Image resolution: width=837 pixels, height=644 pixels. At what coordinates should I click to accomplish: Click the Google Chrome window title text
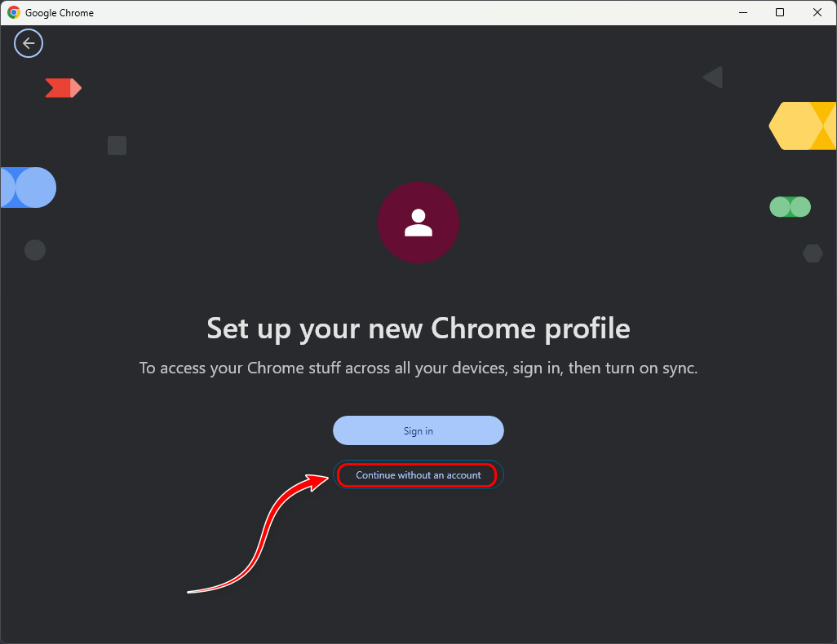click(60, 13)
